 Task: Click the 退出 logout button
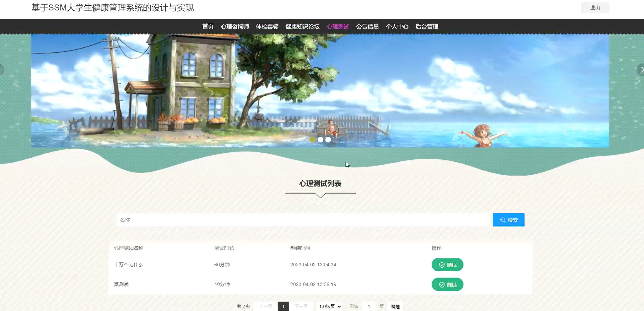(595, 8)
